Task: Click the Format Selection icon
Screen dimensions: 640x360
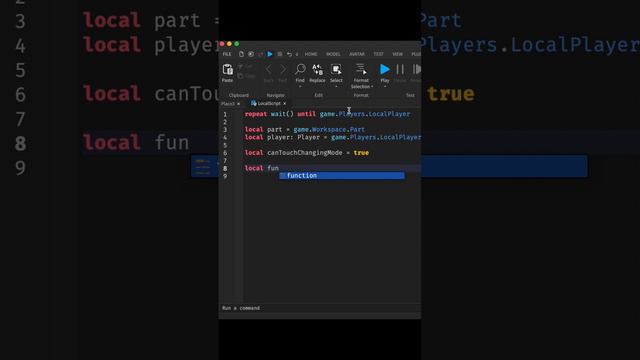Action: point(361,69)
